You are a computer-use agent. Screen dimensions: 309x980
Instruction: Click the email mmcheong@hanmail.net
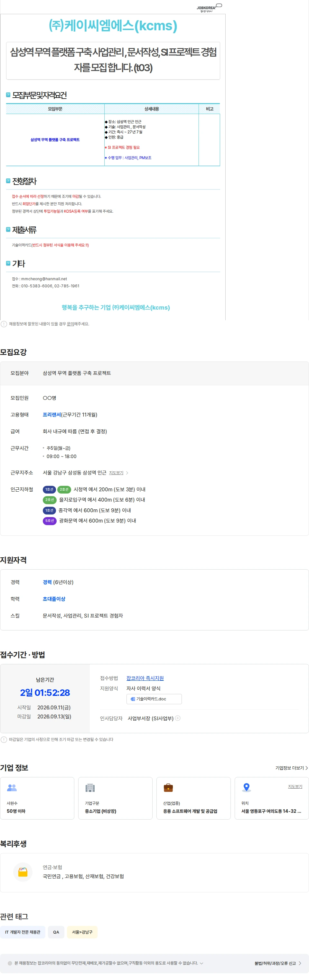(x=44, y=279)
